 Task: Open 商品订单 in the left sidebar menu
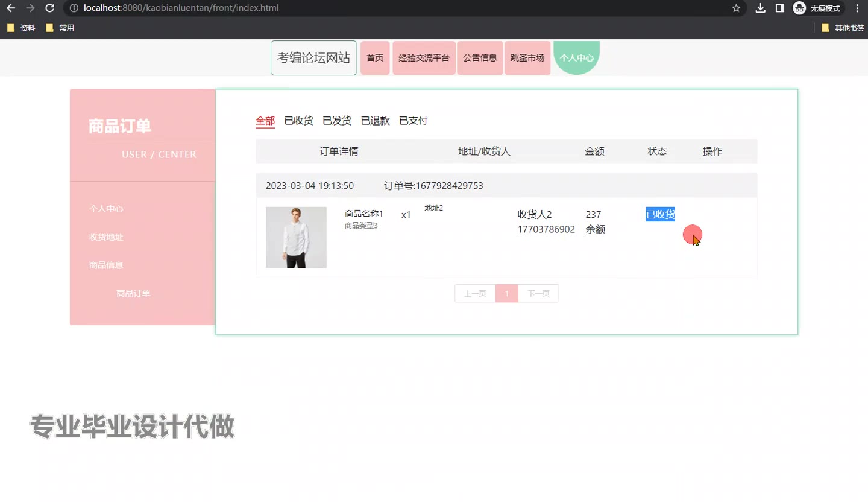[x=133, y=293]
